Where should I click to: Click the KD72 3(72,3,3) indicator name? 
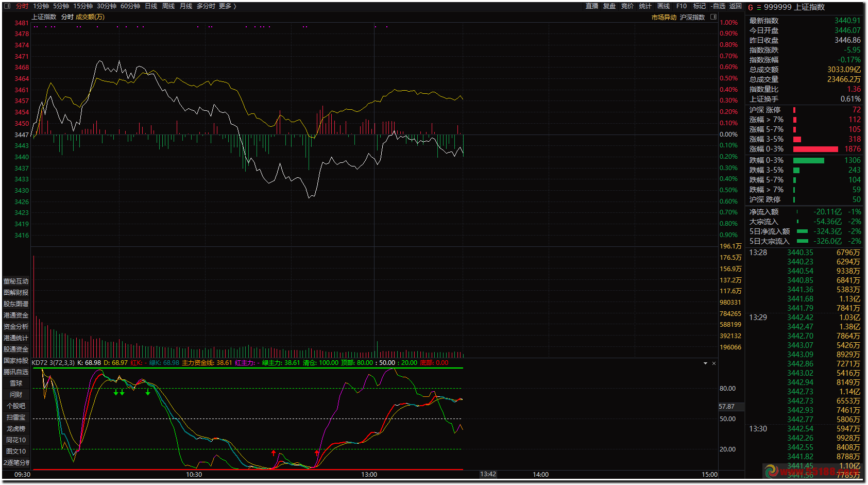point(53,363)
